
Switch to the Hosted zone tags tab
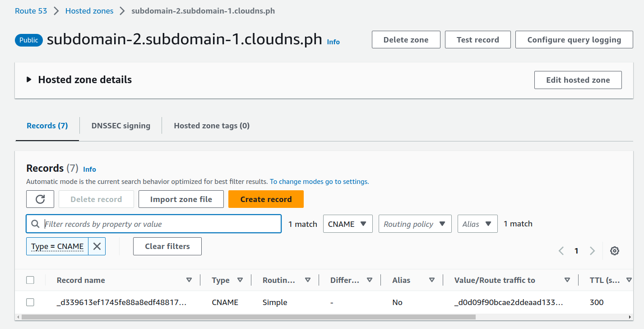tap(212, 126)
